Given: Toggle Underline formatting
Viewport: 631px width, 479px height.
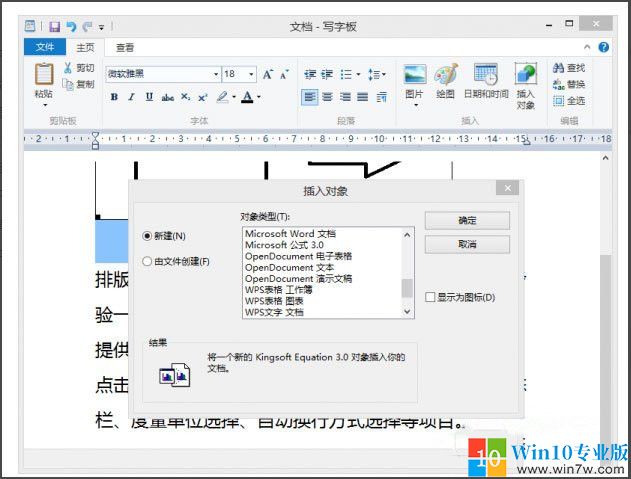Looking at the screenshot, I should 149,97.
